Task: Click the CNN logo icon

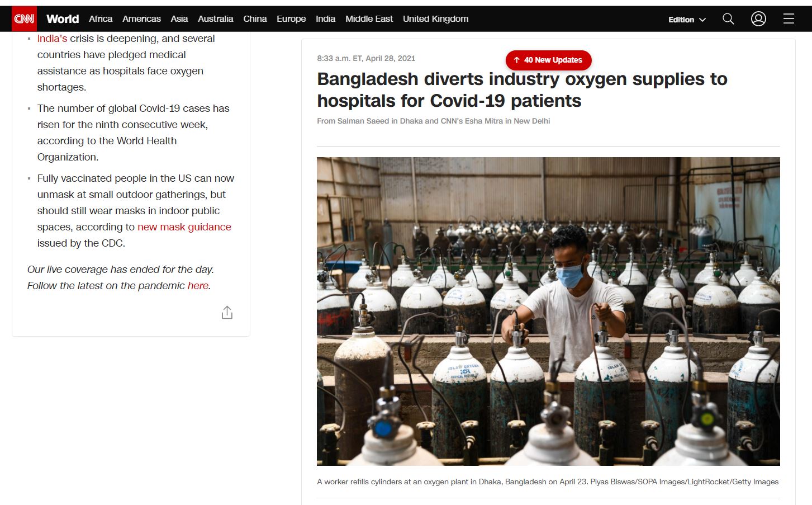Action: tap(24, 19)
